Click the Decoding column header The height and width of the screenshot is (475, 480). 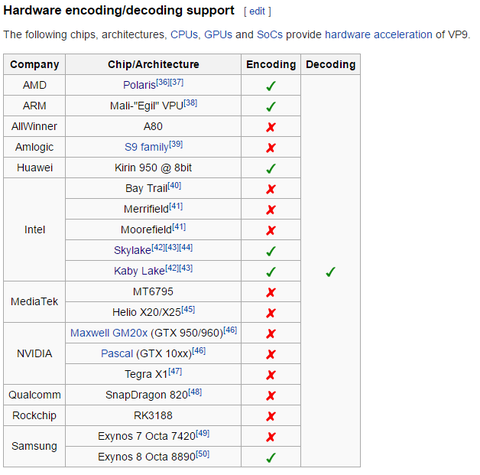tap(331, 64)
